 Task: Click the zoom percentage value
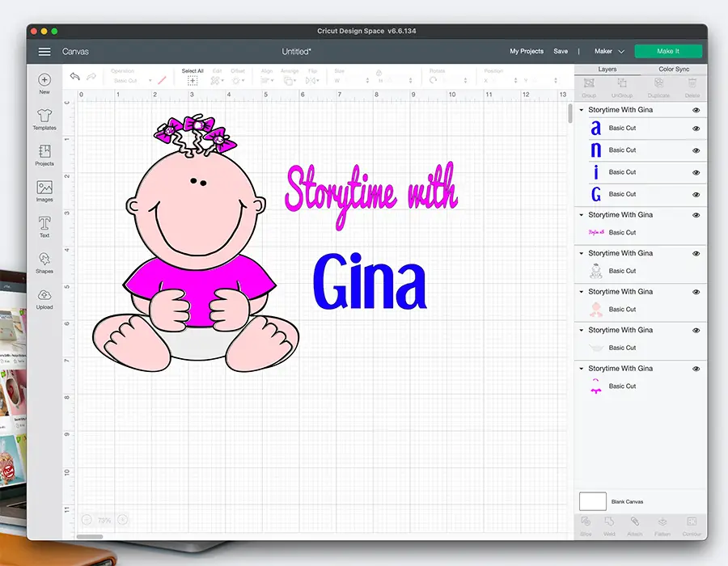[x=104, y=521]
